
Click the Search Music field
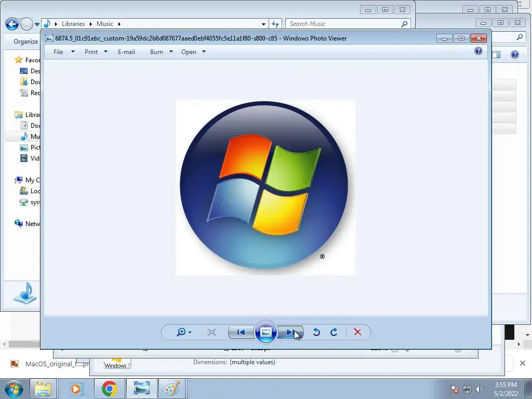tap(348, 24)
